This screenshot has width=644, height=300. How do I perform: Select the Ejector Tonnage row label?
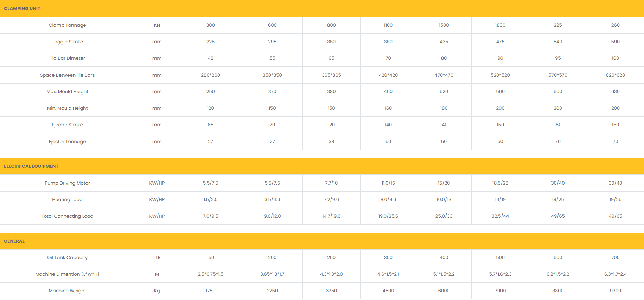67,141
